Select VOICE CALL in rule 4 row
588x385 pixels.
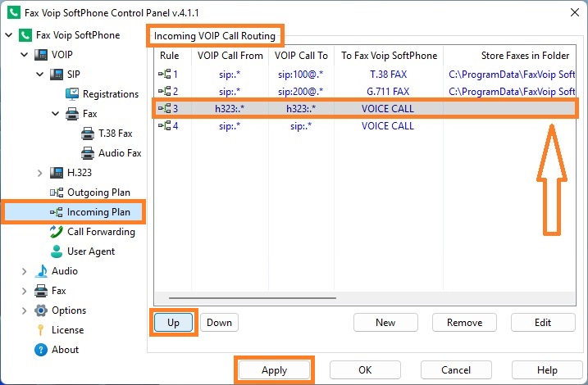coord(388,126)
